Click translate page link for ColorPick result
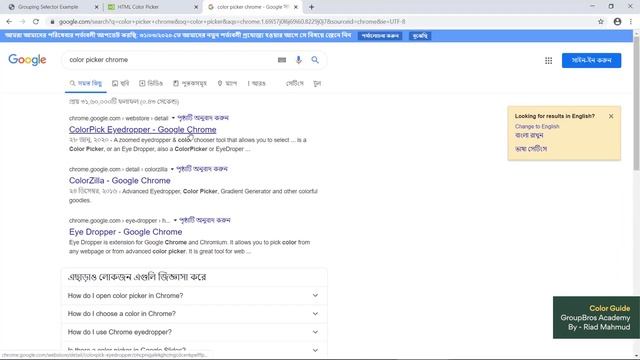The width and height of the screenshot is (640, 360). (203, 118)
